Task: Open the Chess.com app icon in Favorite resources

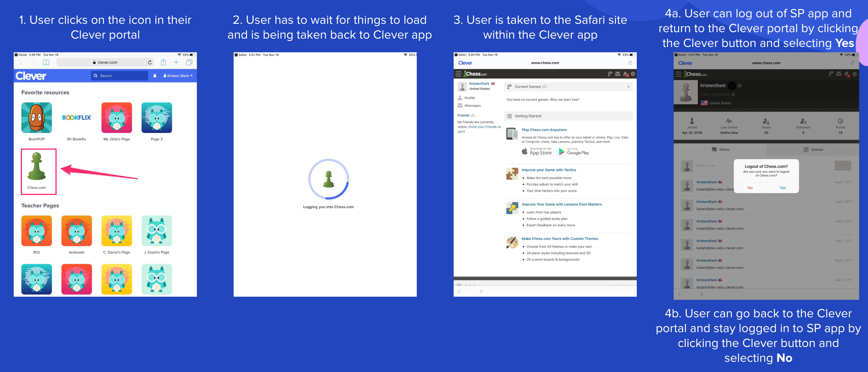Action: pos(37,167)
